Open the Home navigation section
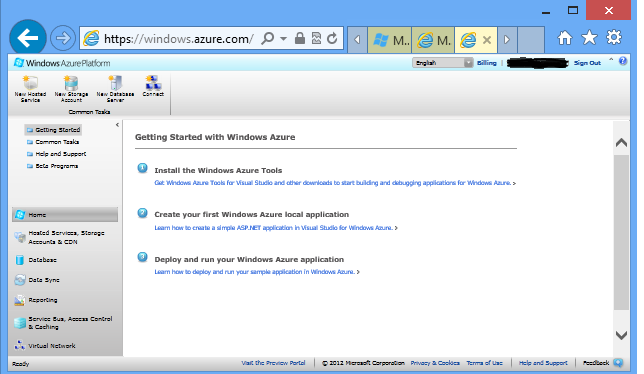This screenshot has width=644, height=374. coord(65,215)
